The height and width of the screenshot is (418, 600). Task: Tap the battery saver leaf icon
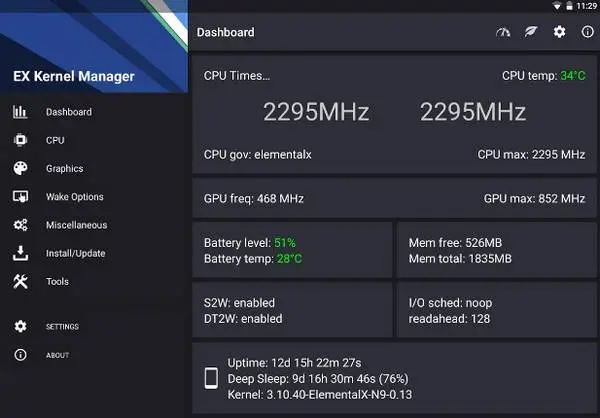coord(531,32)
